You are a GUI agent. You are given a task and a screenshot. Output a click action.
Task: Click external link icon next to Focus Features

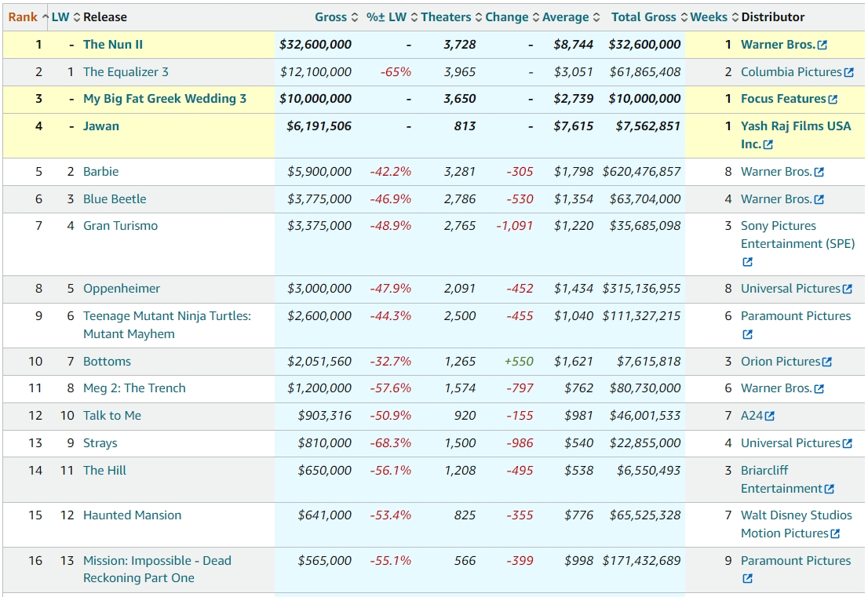tap(833, 100)
